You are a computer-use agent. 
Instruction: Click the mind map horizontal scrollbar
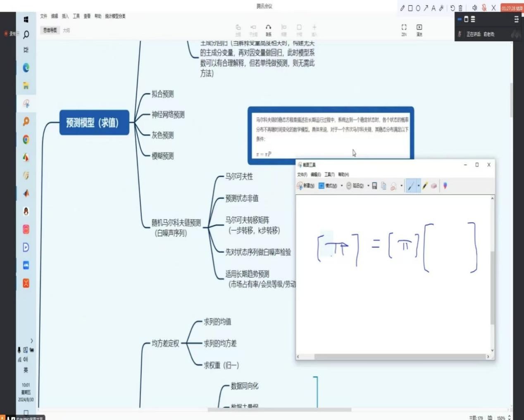pos(279,410)
